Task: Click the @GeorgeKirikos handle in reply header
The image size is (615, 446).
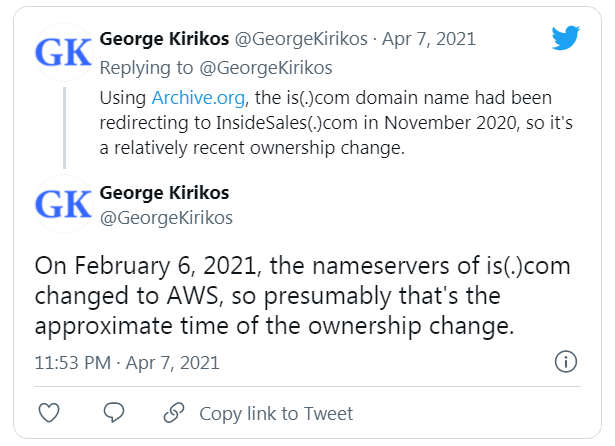Action: coord(301,39)
